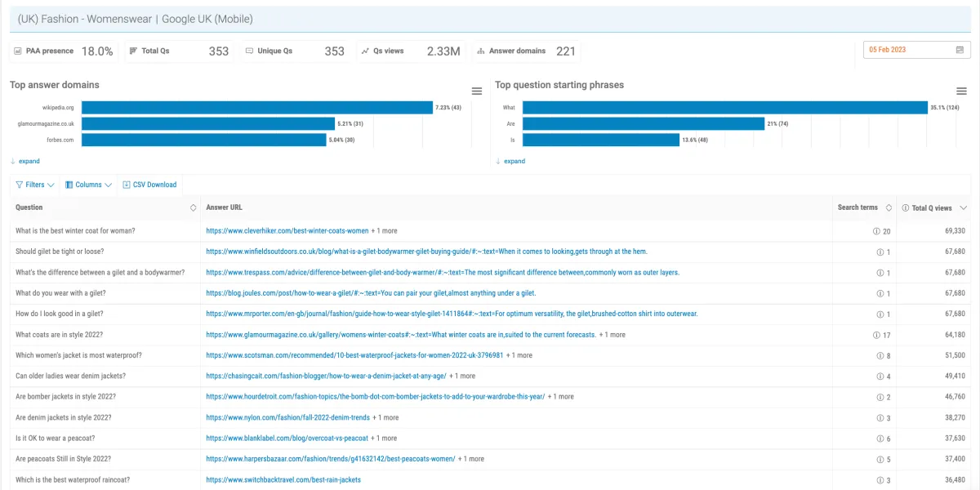The image size is (980, 490).
Task: Click info icon beside search terms 17
Action: (x=876, y=335)
